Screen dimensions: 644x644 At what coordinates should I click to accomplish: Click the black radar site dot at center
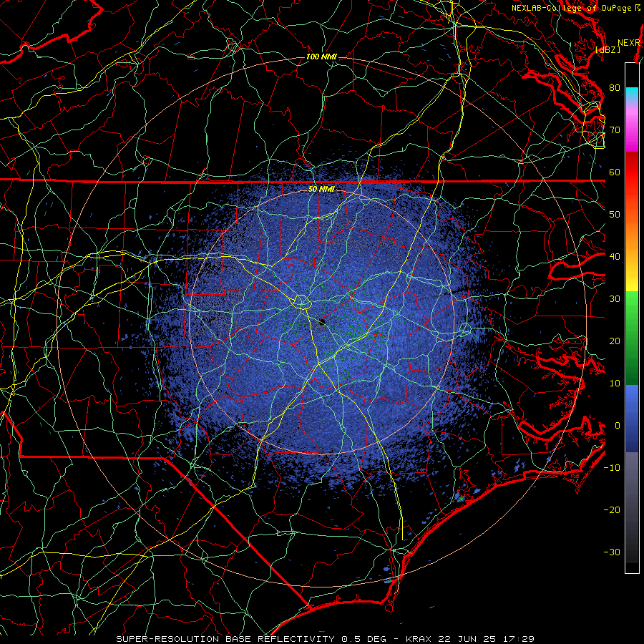[x=322, y=322]
